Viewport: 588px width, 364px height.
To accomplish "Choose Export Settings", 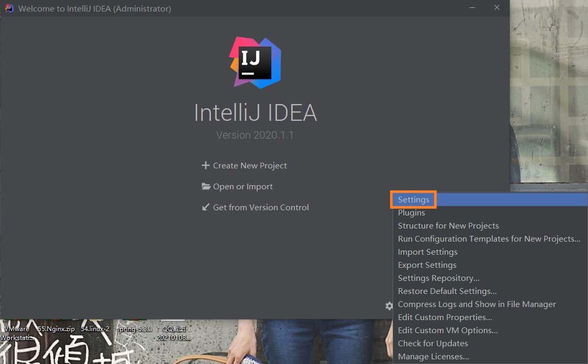I will tap(490, 265).
